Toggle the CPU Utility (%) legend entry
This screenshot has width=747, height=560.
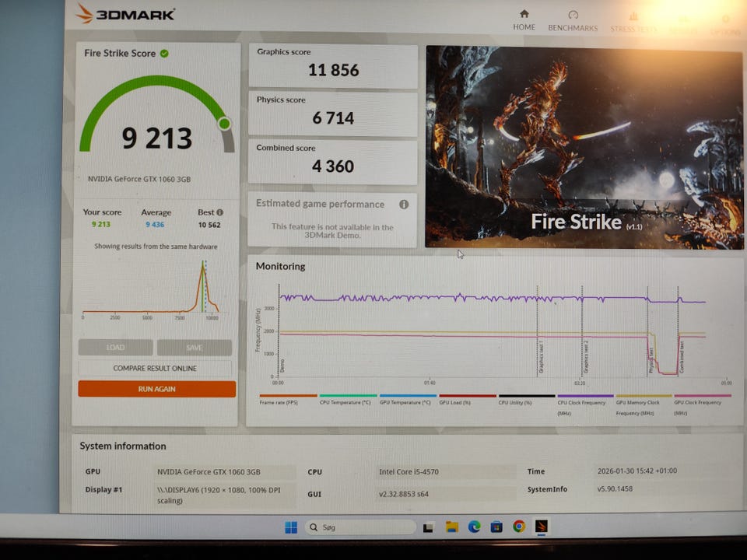pyautogui.click(x=527, y=399)
